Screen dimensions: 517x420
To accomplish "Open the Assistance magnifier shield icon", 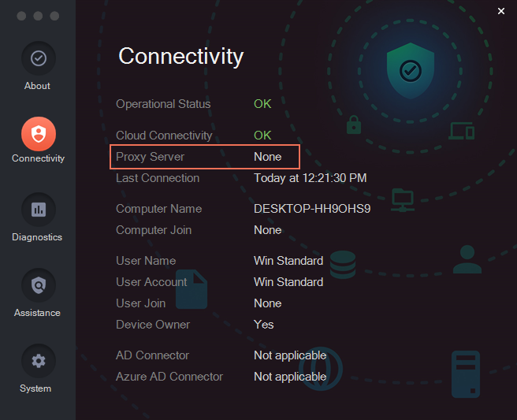I will coord(39,285).
